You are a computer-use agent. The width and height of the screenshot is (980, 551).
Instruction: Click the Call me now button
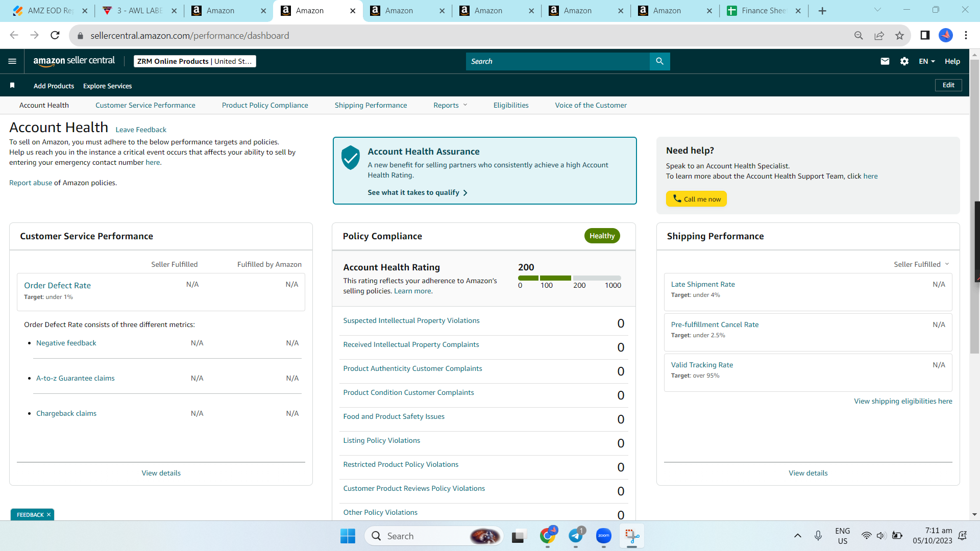tap(696, 199)
